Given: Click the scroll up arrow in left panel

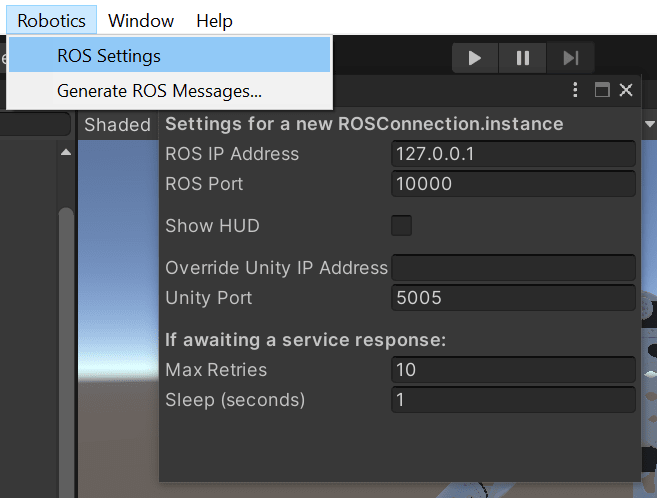Looking at the screenshot, I should pos(66,152).
